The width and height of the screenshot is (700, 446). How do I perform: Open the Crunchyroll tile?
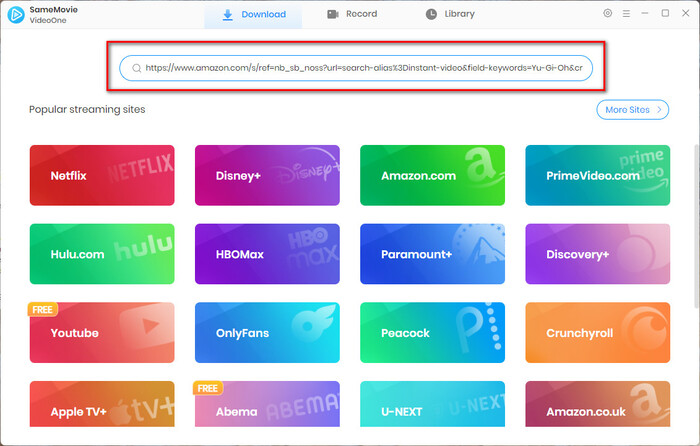(598, 333)
